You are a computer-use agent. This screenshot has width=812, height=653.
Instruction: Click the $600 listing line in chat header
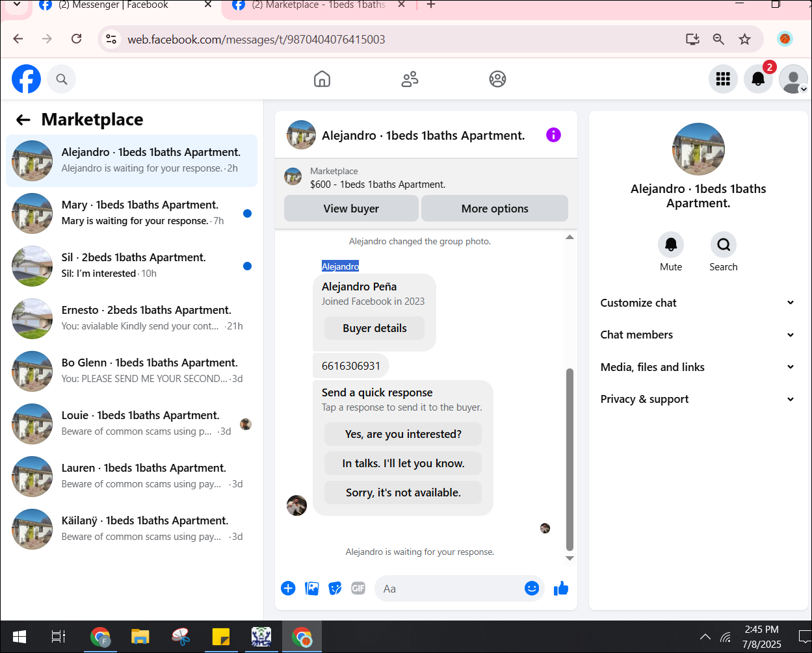tap(378, 185)
